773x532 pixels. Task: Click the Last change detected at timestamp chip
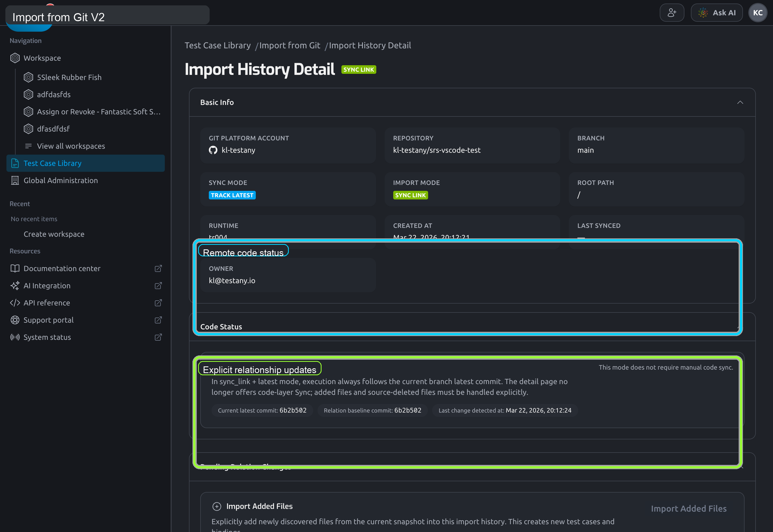point(505,410)
